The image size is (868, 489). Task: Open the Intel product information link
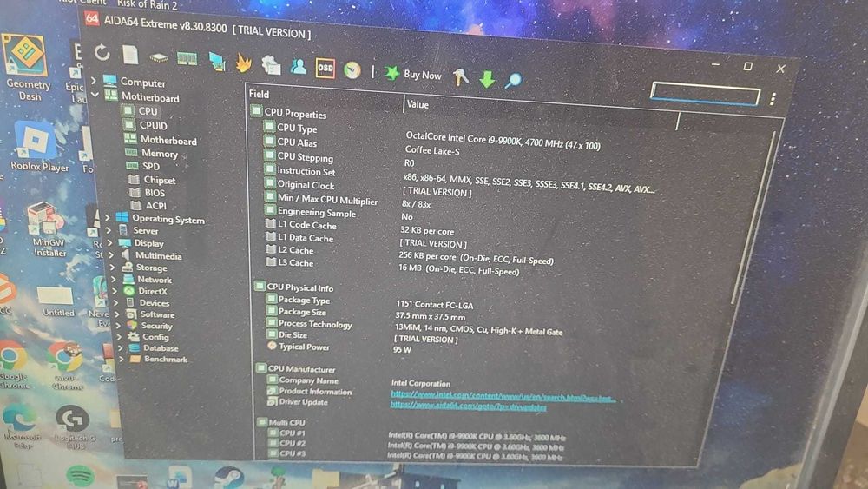click(x=503, y=395)
